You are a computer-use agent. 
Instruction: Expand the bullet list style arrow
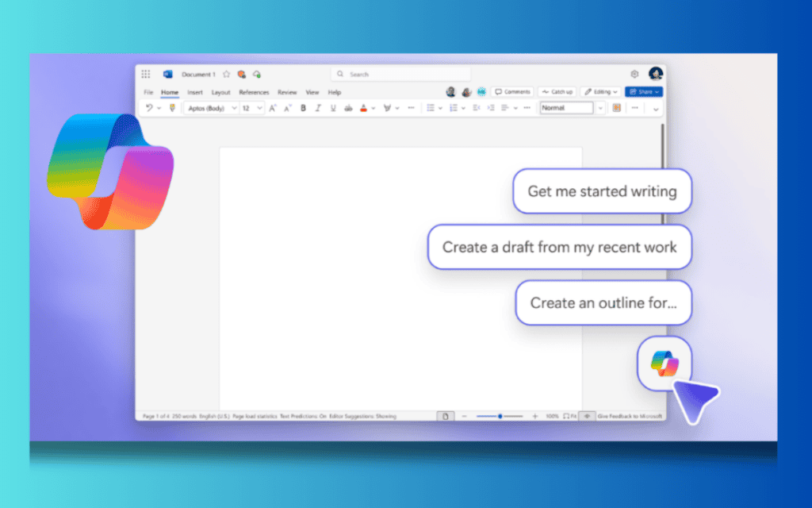(440, 108)
